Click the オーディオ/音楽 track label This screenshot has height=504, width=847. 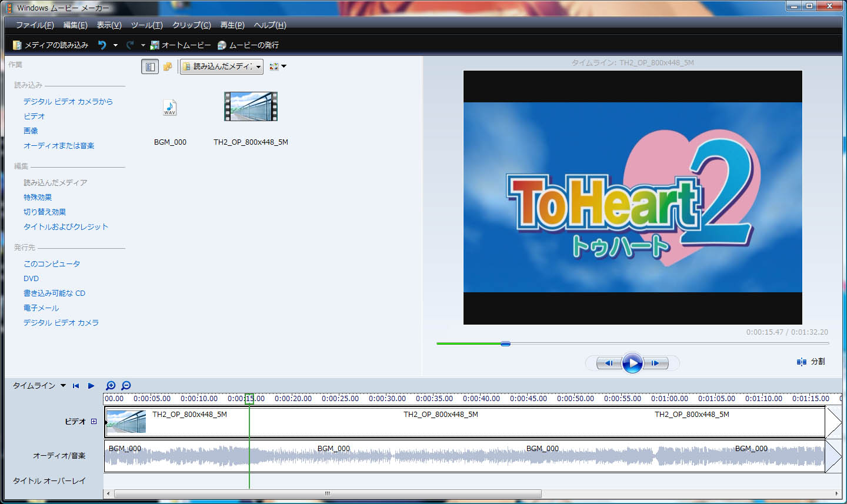tap(59, 455)
